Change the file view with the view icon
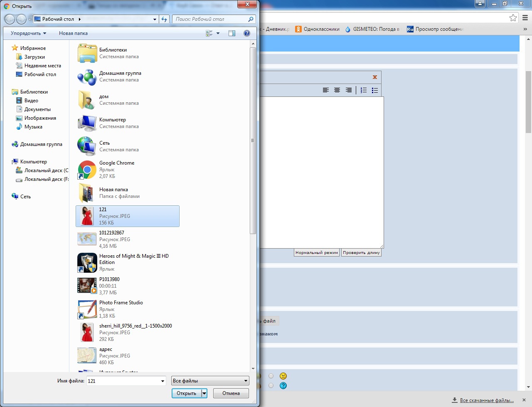Viewport: 532px width, 407px height. click(x=209, y=33)
